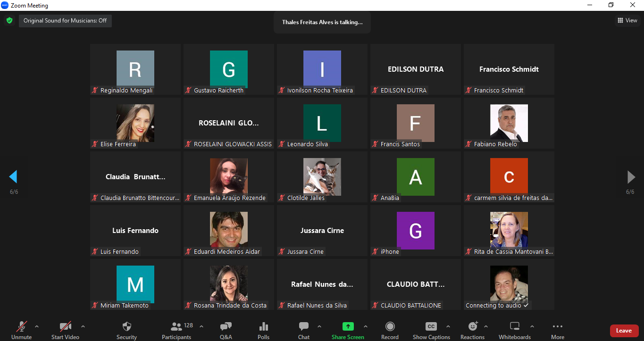Click the muted mic icon beside Clotilde Jalles
This screenshot has width=644, height=341.
click(x=282, y=198)
